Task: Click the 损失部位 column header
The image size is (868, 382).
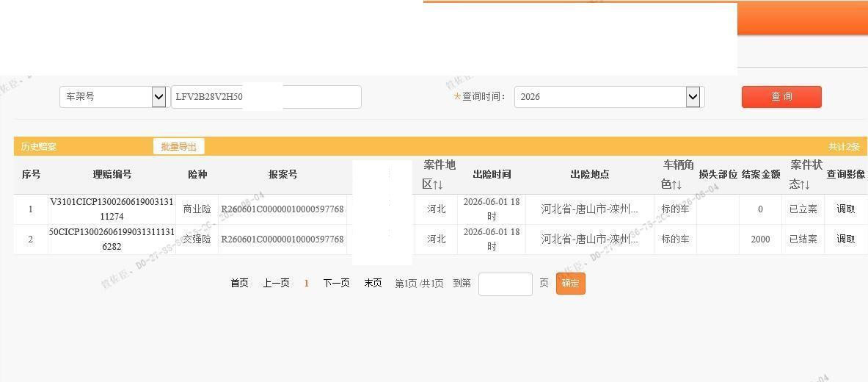Action: tap(718, 174)
